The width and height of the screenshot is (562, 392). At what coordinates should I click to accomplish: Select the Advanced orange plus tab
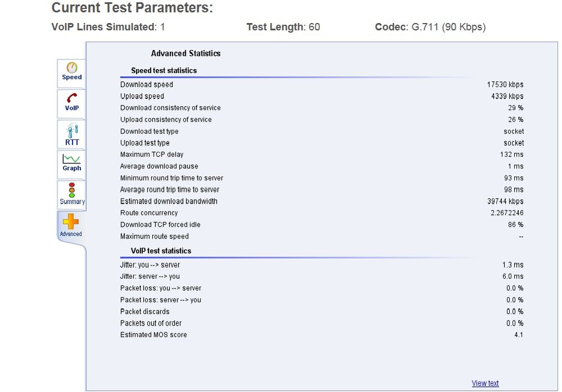coord(71,226)
